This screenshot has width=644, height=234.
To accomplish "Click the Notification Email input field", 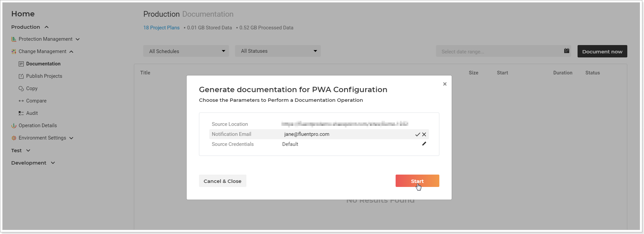I will coord(347,134).
